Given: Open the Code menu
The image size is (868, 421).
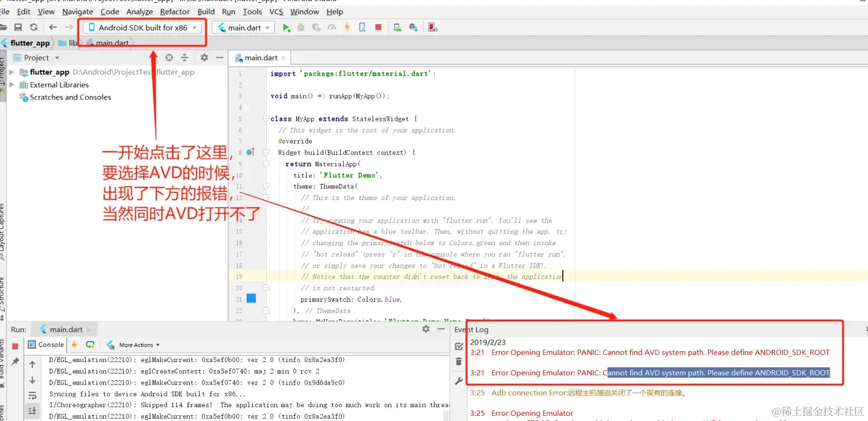Looking at the screenshot, I should pyautogui.click(x=110, y=12).
